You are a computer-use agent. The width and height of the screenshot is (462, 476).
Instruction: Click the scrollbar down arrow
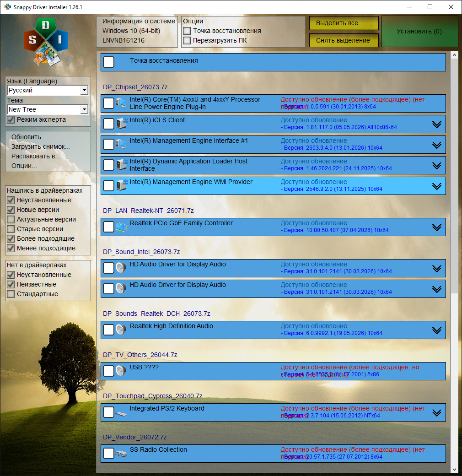pos(454,470)
